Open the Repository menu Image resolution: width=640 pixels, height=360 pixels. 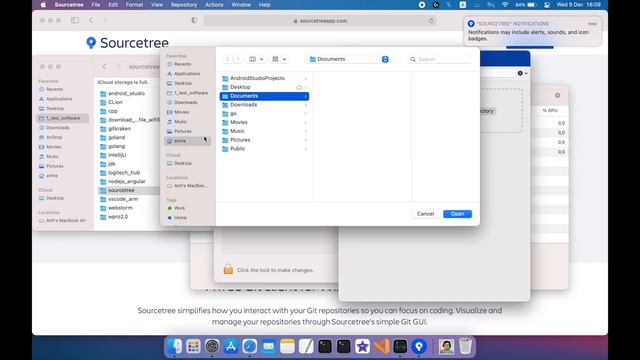pyautogui.click(x=184, y=5)
